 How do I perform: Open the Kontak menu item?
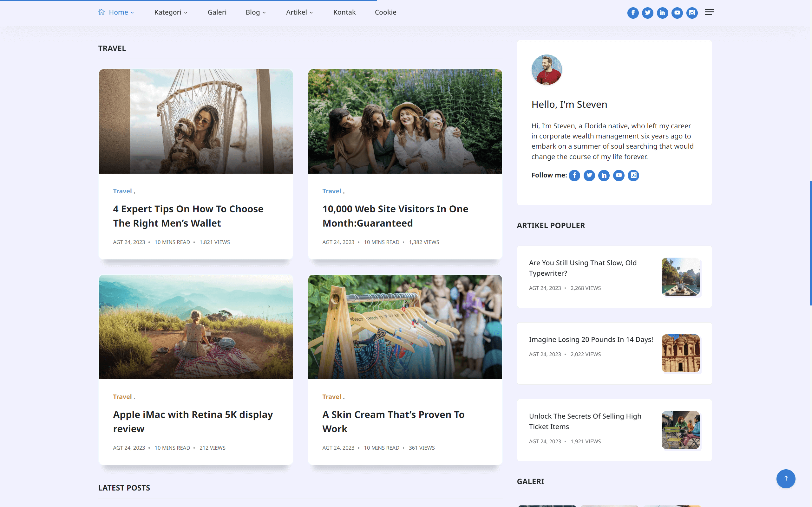pyautogui.click(x=344, y=12)
